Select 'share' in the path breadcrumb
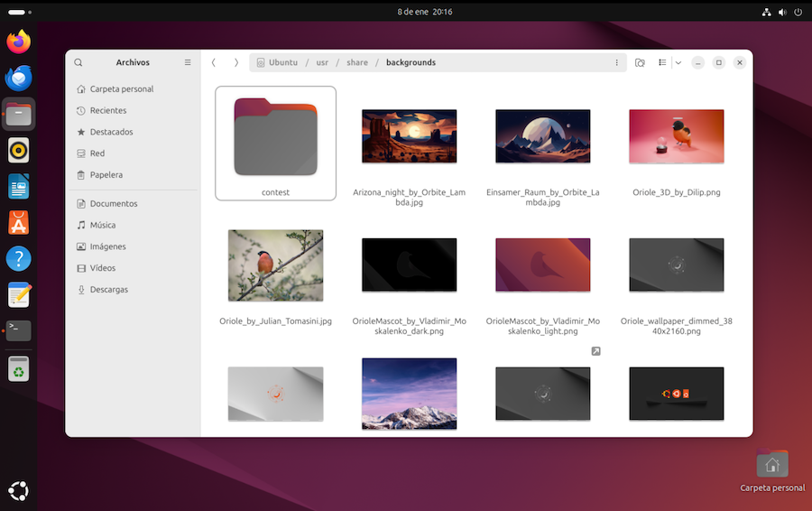812x511 pixels. coord(356,63)
